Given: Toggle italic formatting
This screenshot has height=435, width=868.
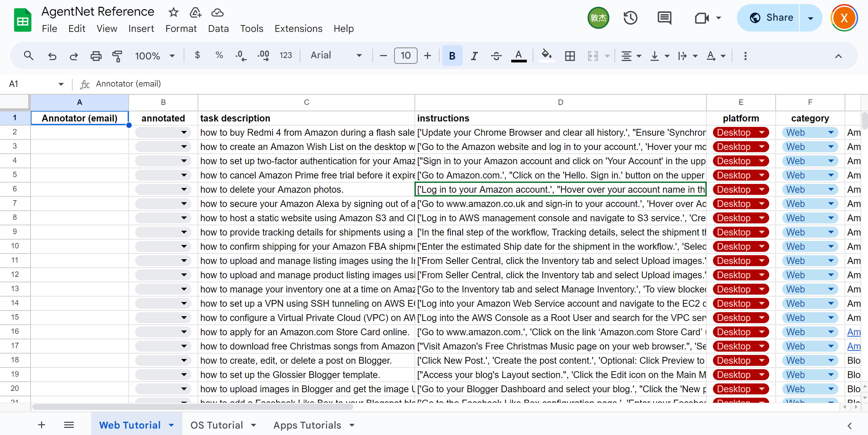Looking at the screenshot, I should tap(474, 56).
